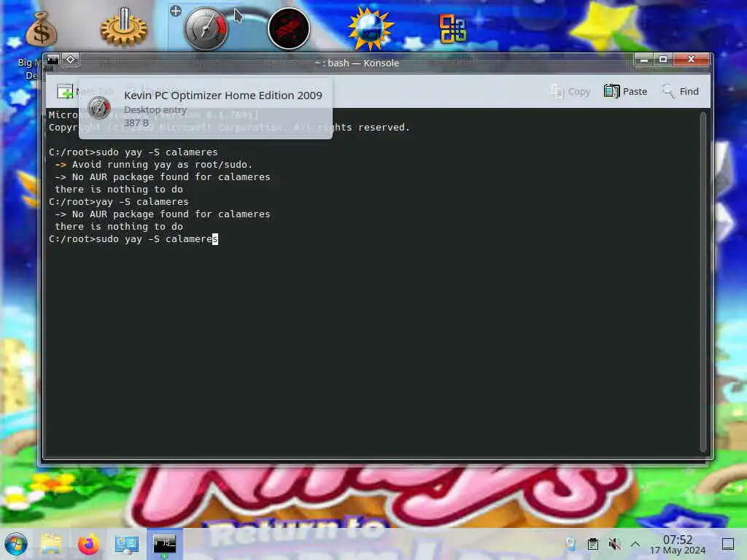Close the Konsole window
The width and height of the screenshot is (747, 560).
click(692, 60)
